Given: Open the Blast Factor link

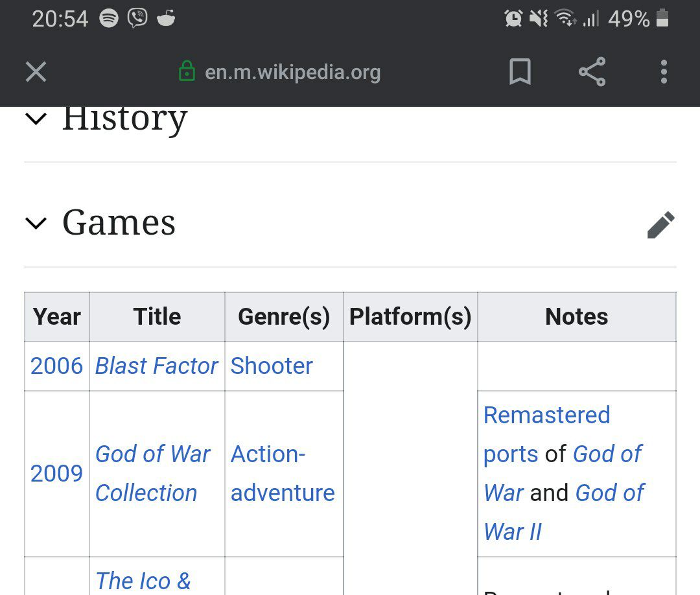Looking at the screenshot, I should [156, 366].
